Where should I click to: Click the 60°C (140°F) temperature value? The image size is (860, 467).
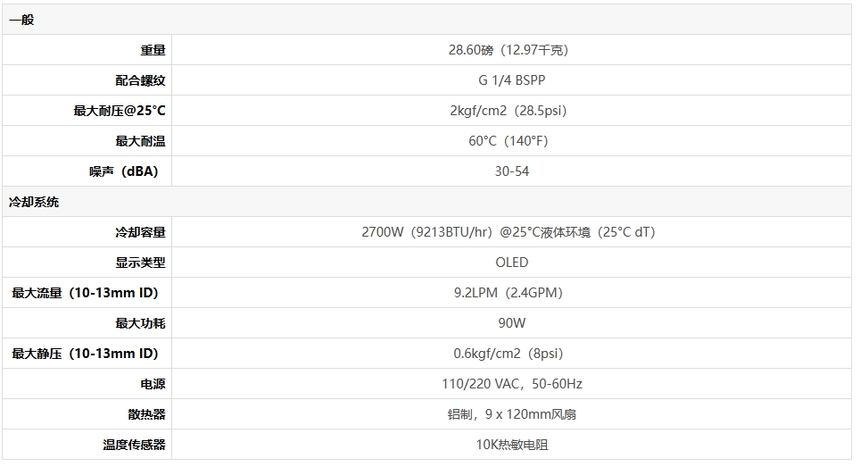[x=508, y=141]
